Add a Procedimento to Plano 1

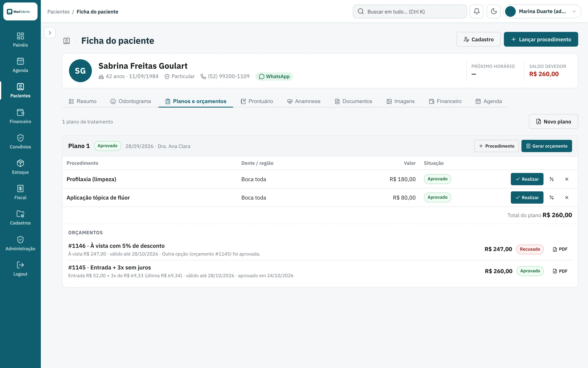pyautogui.click(x=496, y=146)
